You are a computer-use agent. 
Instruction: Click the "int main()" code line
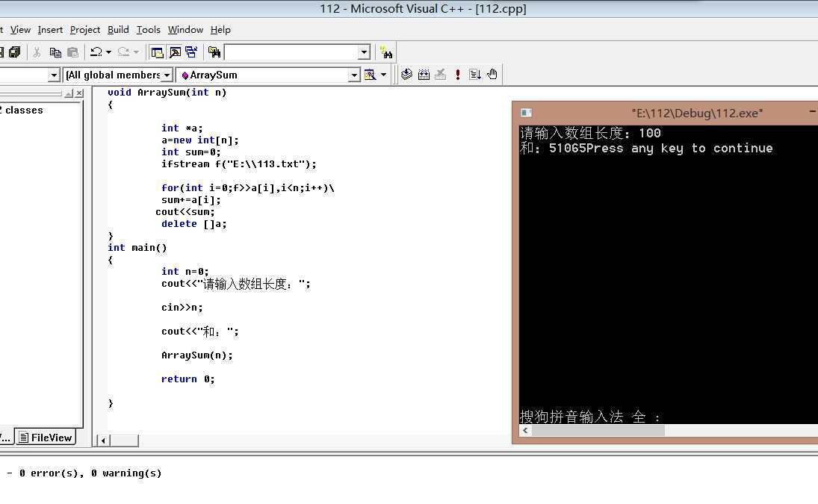coord(137,248)
